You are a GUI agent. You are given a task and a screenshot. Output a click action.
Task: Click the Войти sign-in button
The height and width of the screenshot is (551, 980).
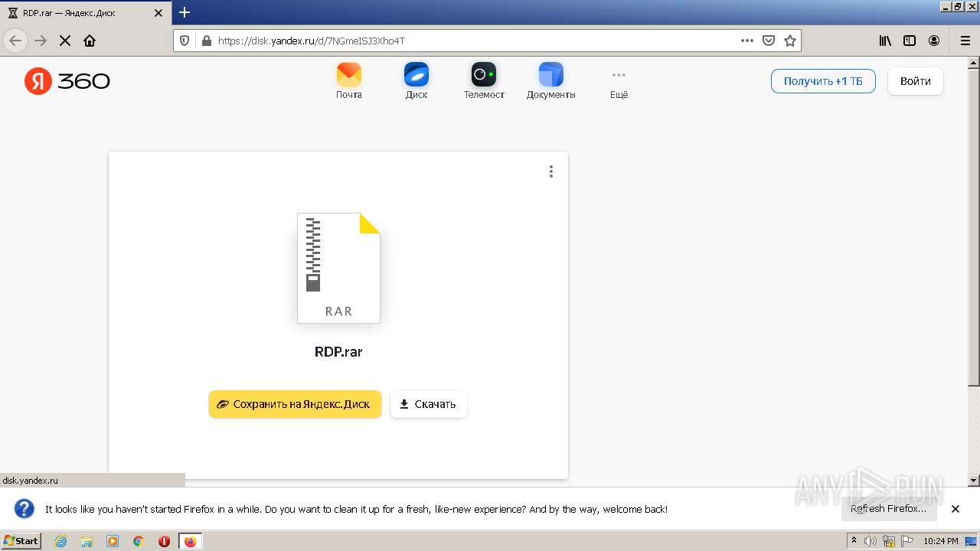tap(916, 81)
